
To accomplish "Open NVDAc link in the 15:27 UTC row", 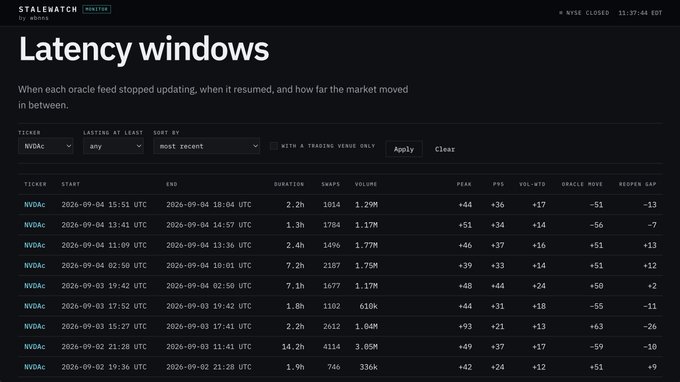I will tap(35, 326).
